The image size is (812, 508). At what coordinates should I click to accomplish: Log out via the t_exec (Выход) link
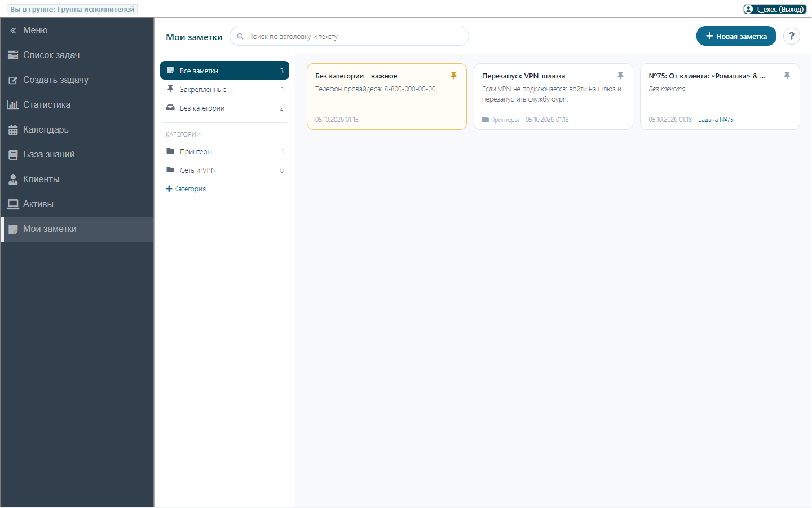pyautogui.click(x=775, y=9)
